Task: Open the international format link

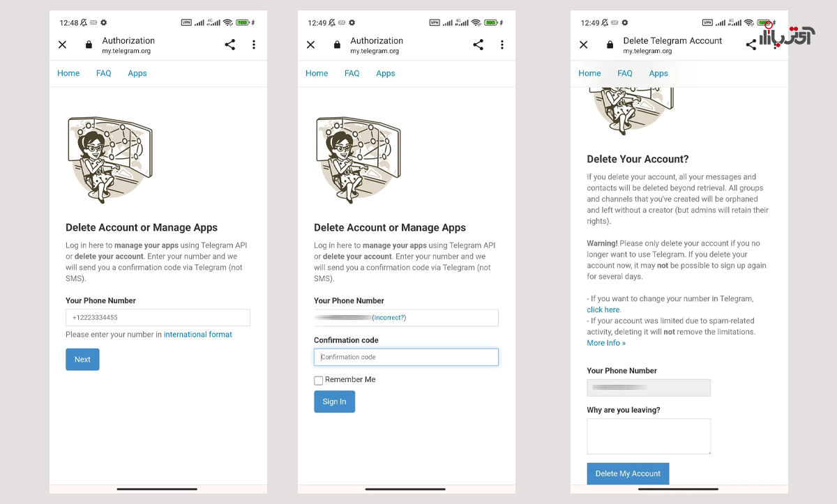Action: (x=197, y=335)
